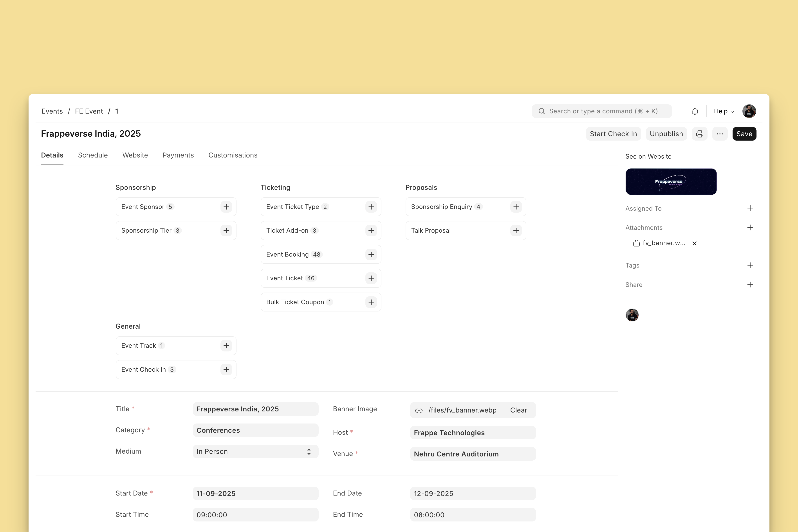The image size is (798, 532).
Task: Open the Sponsorship Tier linked list
Action: coord(146,231)
